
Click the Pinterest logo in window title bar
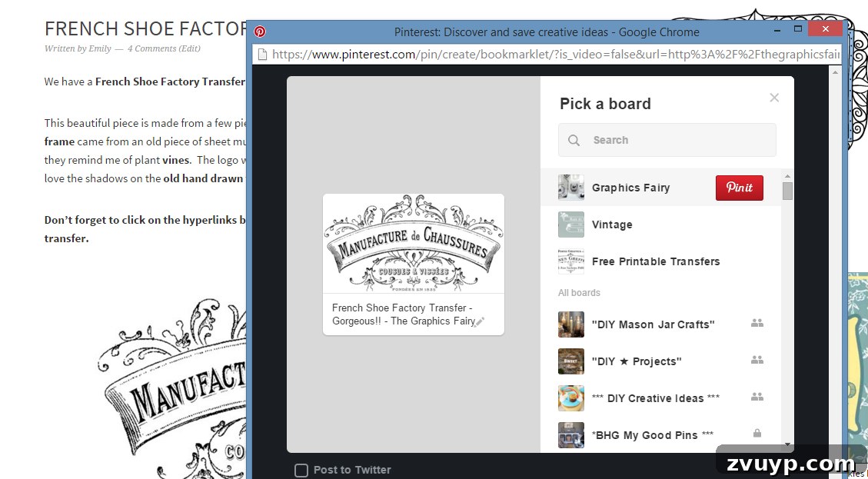[x=260, y=32]
